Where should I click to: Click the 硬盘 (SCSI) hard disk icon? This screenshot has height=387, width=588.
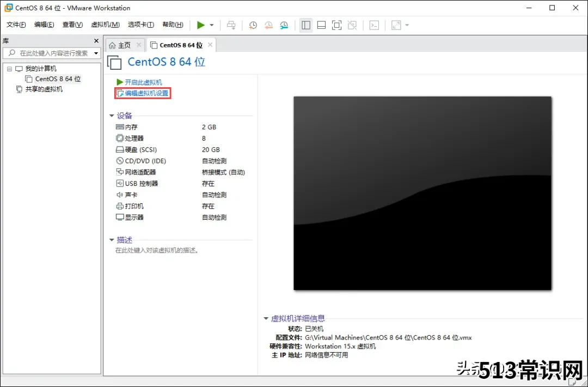point(120,150)
